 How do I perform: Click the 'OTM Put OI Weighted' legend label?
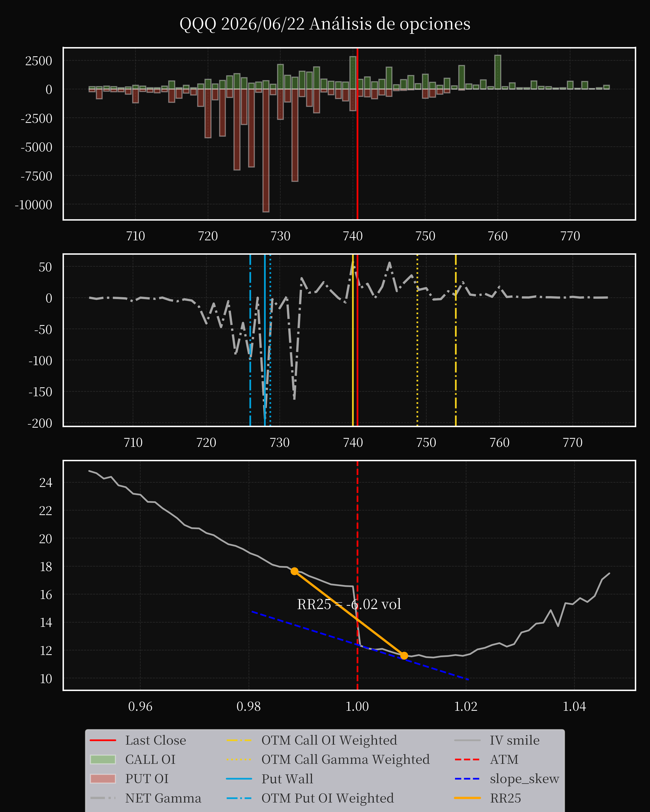point(328,798)
